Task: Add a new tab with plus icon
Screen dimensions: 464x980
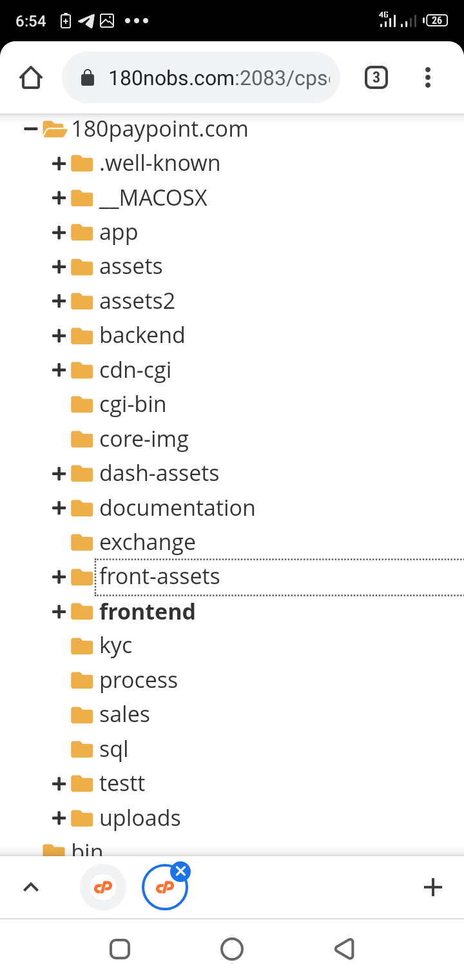Action: tap(432, 887)
